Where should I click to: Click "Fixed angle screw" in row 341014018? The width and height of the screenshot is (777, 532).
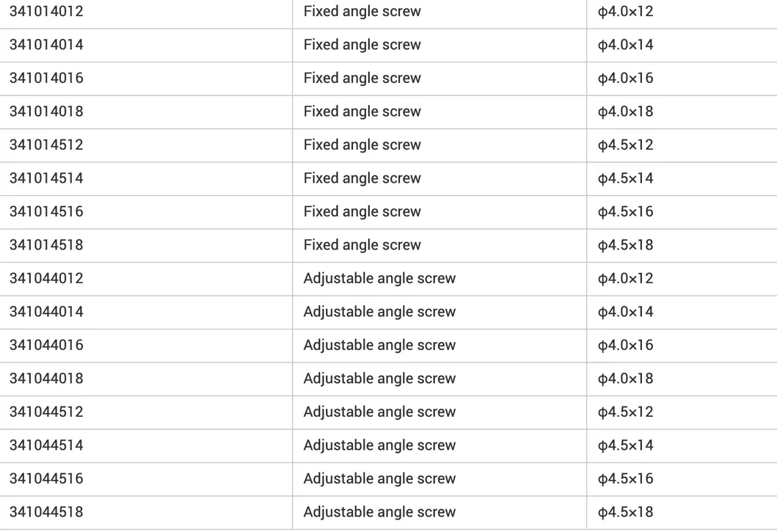click(362, 112)
